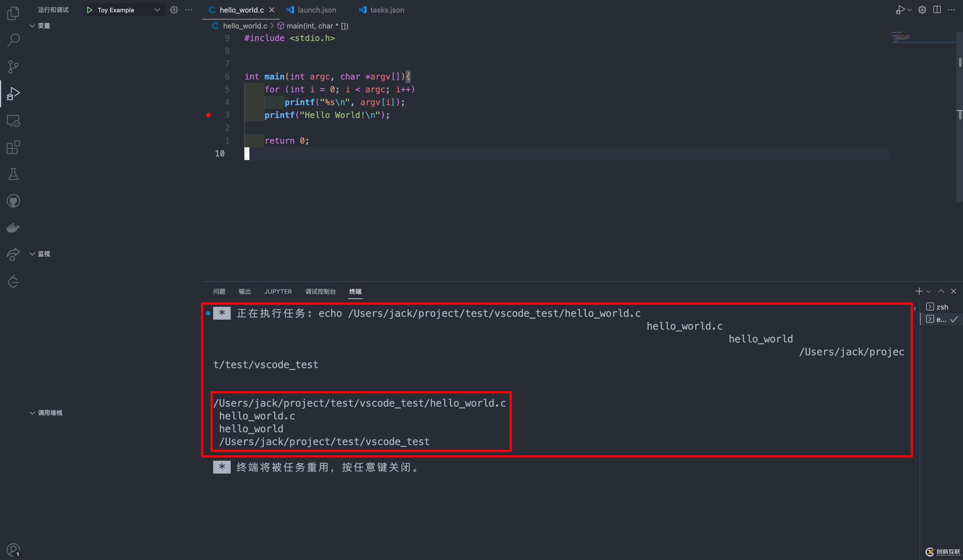Select the Run and Debug activity icon

point(13,94)
